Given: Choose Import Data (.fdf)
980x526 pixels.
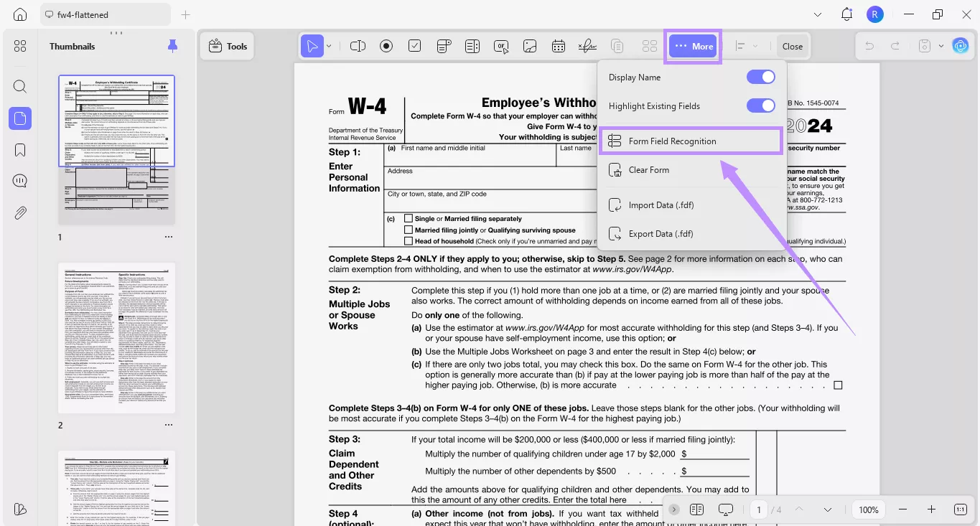Looking at the screenshot, I should point(691,205).
